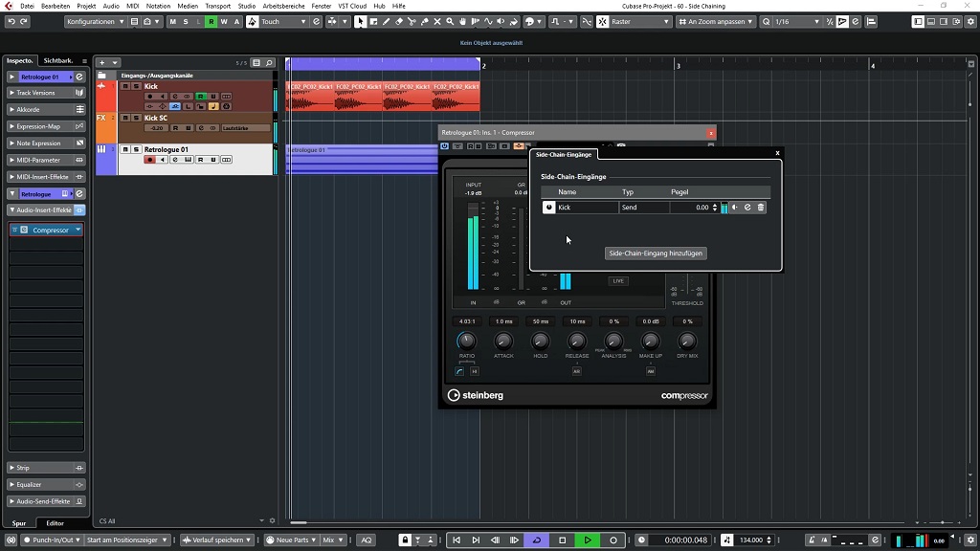Click the Fast Forward transport button
980x551 pixels.
[514, 540]
